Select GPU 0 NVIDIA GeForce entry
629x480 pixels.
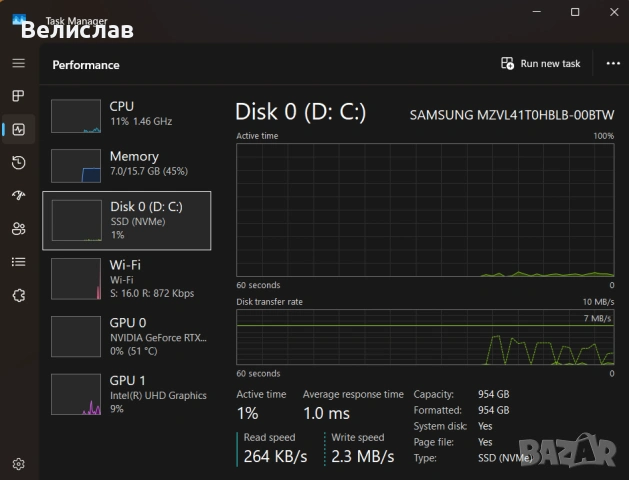[x=127, y=336]
